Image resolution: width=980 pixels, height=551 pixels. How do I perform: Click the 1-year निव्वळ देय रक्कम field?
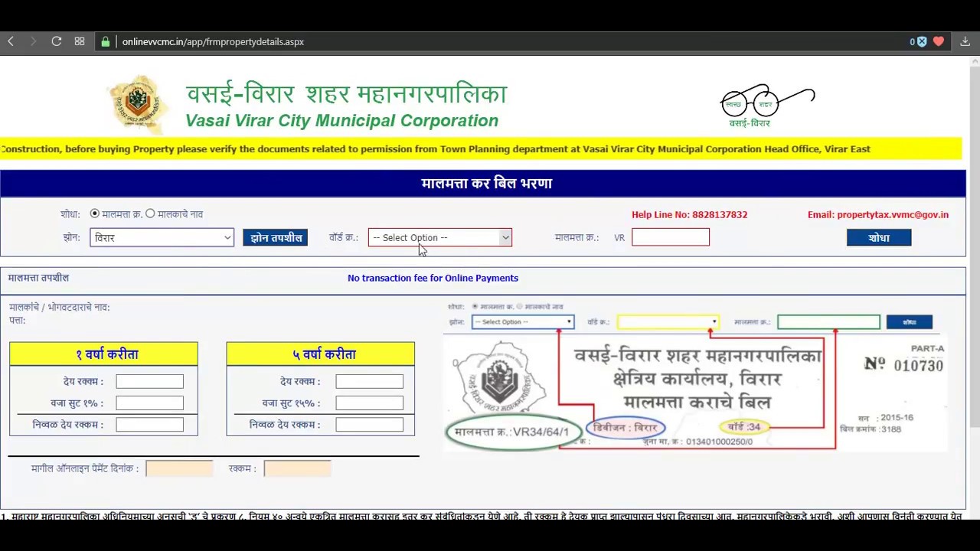point(149,424)
